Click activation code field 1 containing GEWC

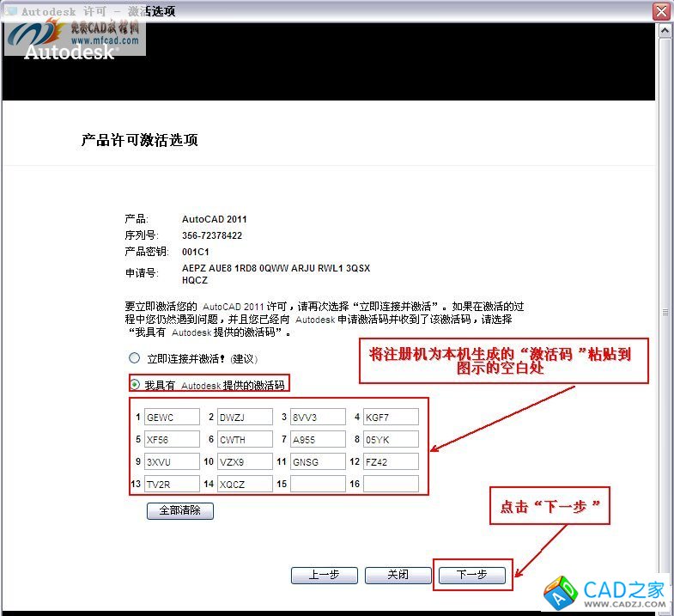pos(172,418)
